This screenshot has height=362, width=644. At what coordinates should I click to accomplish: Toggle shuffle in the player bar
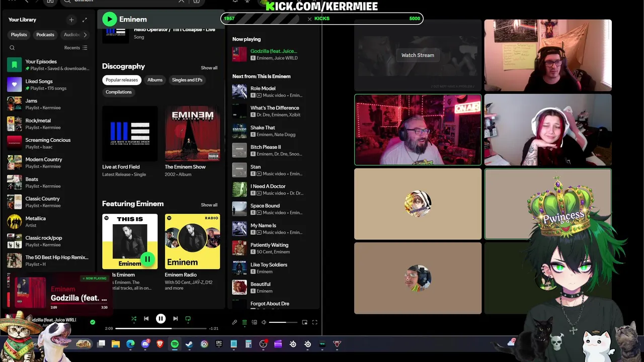pyautogui.click(x=134, y=318)
